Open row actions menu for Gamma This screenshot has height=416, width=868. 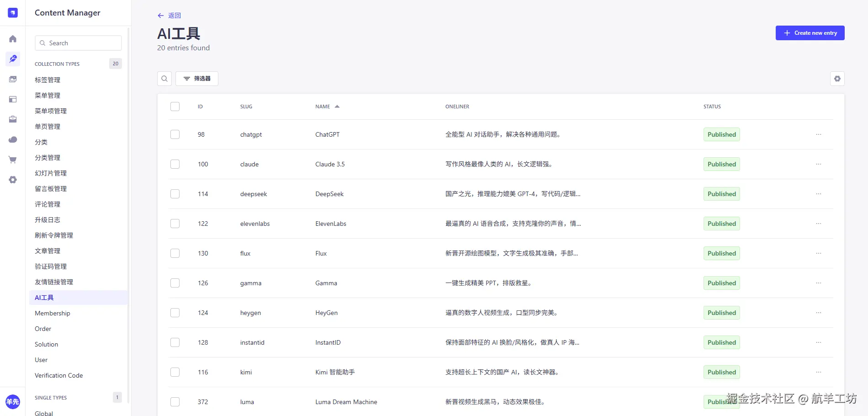[819, 283]
